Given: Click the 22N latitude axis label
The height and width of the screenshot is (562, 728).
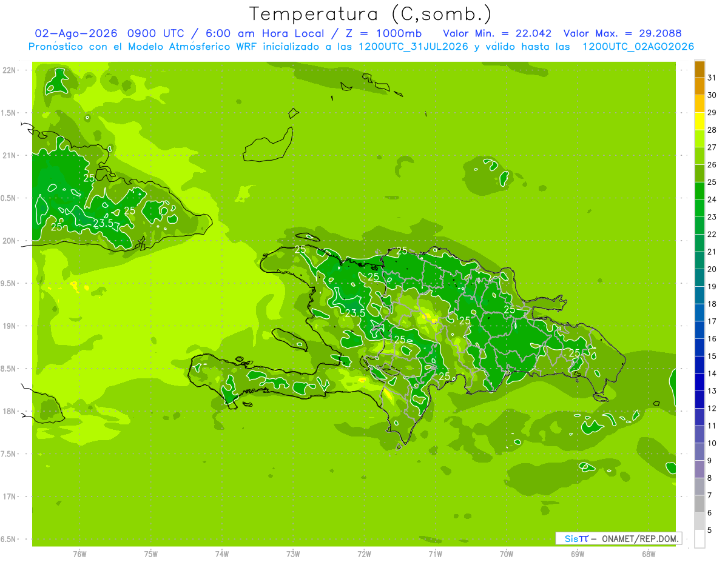Looking at the screenshot, I should click(8, 70).
